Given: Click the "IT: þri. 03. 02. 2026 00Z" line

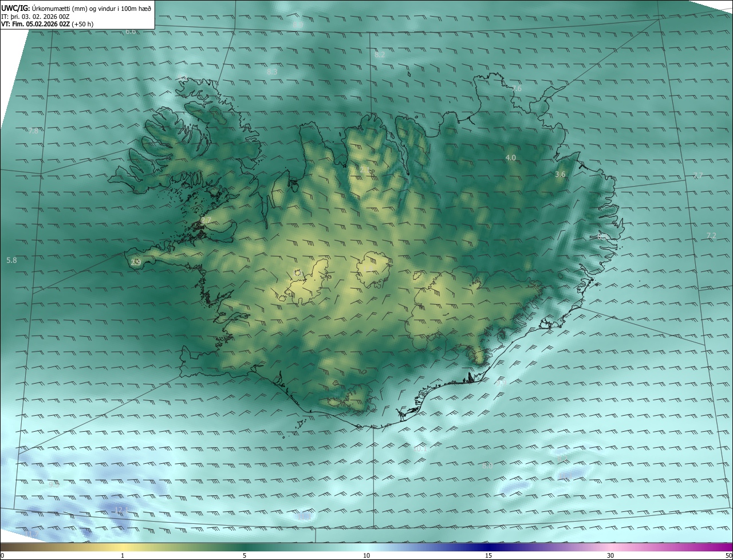Looking at the screenshot, I should [36, 17].
